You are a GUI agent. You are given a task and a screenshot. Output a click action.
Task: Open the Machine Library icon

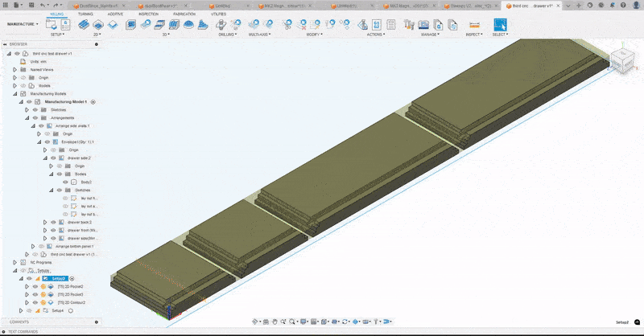[423, 25]
